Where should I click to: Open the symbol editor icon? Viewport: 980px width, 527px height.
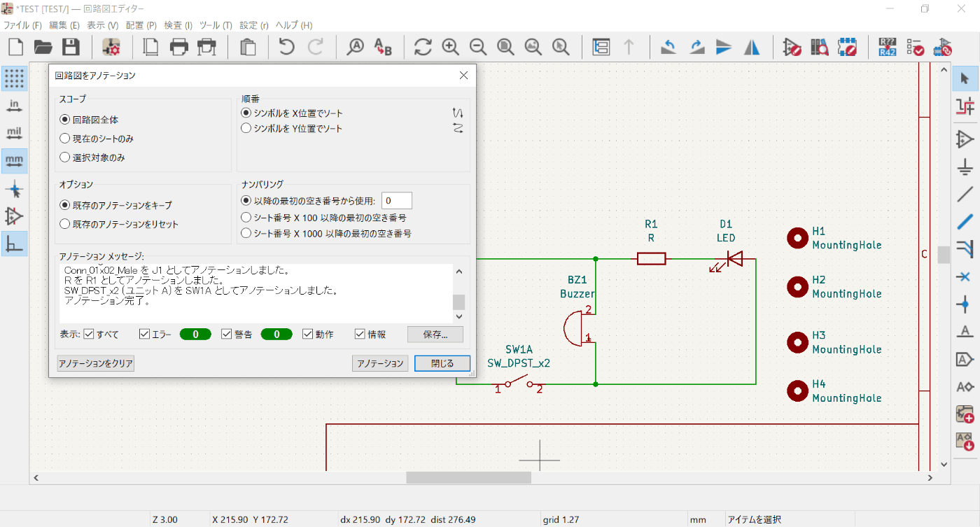coord(792,48)
